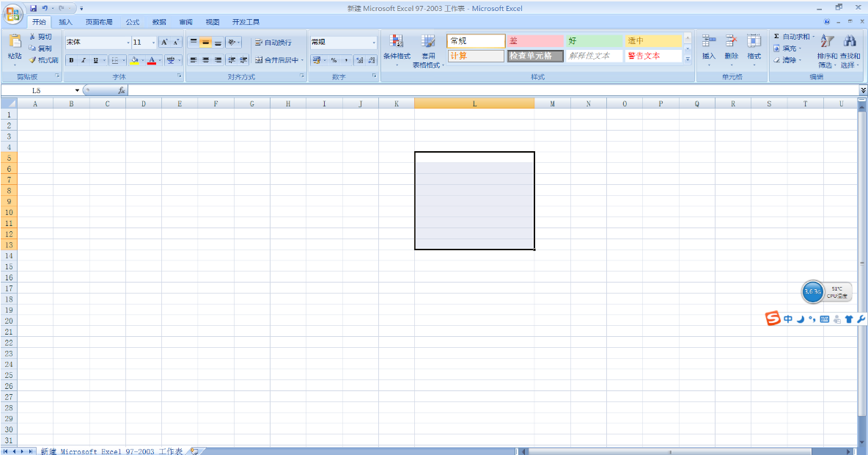Switch to the Page Layout (页面布局) tab

98,22
